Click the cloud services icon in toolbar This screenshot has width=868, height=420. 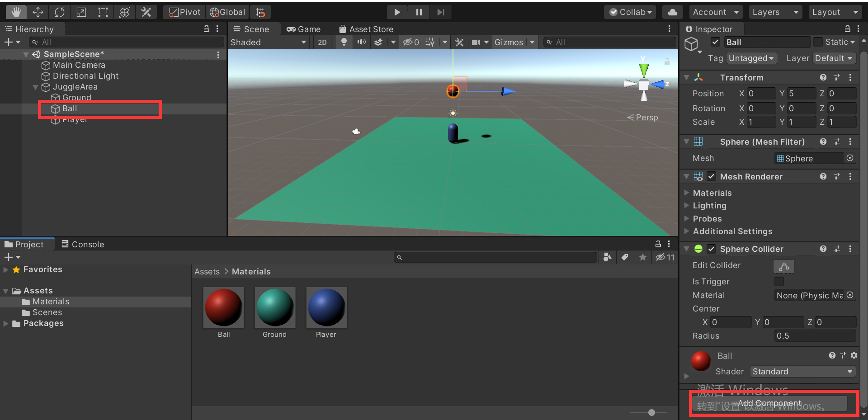[672, 12]
